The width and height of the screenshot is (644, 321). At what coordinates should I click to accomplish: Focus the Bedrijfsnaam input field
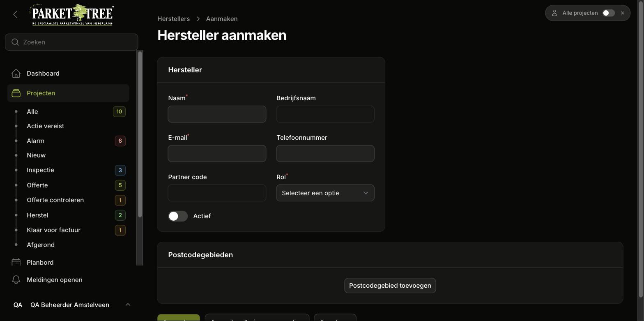(325, 114)
